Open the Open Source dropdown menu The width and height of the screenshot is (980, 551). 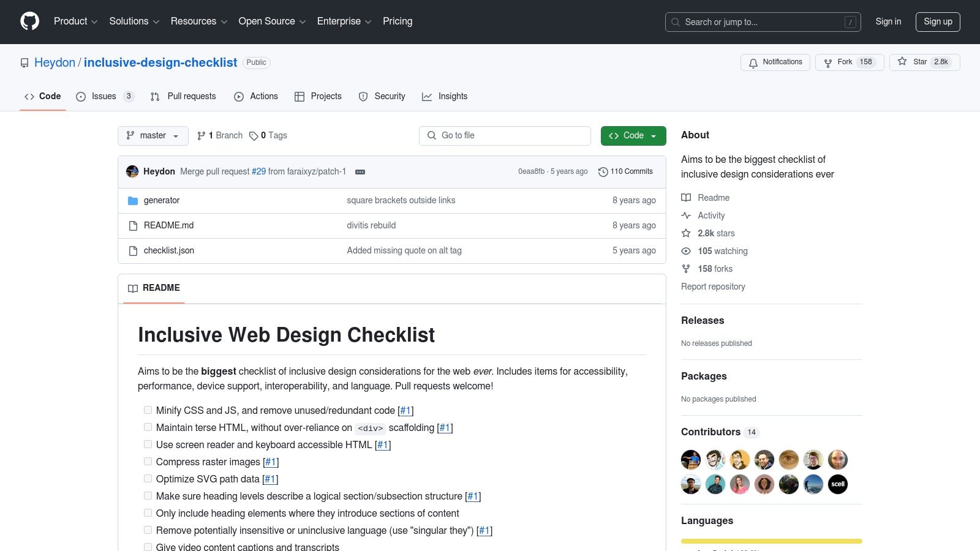pos(272,21)
